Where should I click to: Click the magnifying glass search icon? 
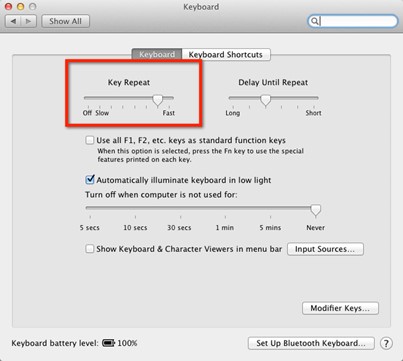tap(314, 21)
